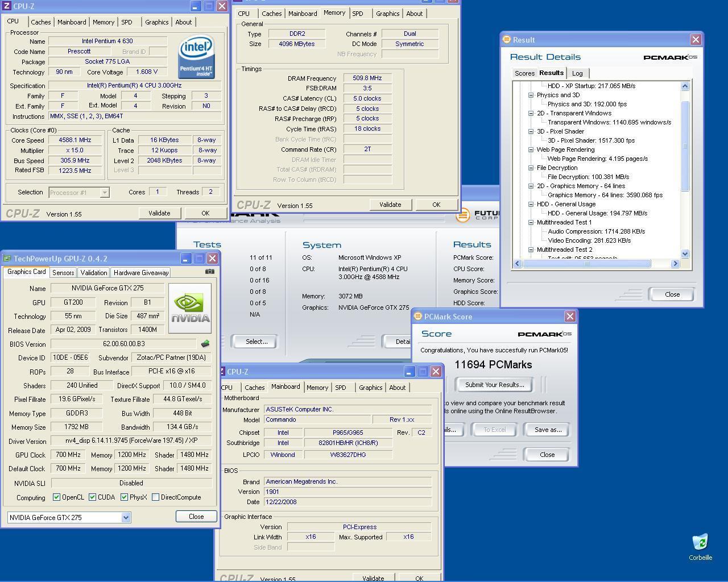Click Close button in PCMark Score window
This screenshot has height=582, width=728.
tap(547, 455)
